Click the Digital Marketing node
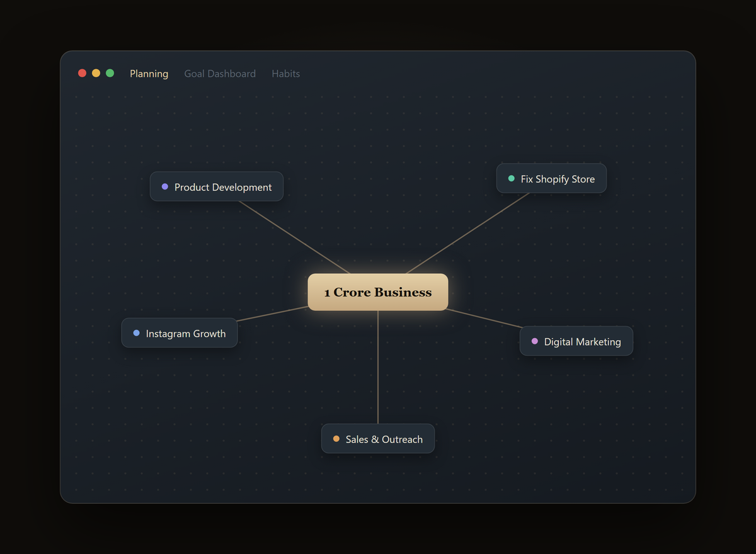 point(576,341)
